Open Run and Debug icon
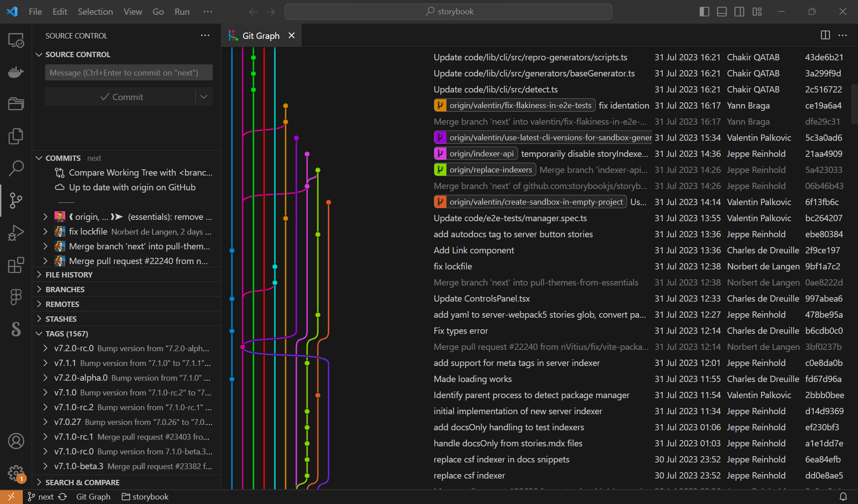858x504 pixels. pos(16,233)
